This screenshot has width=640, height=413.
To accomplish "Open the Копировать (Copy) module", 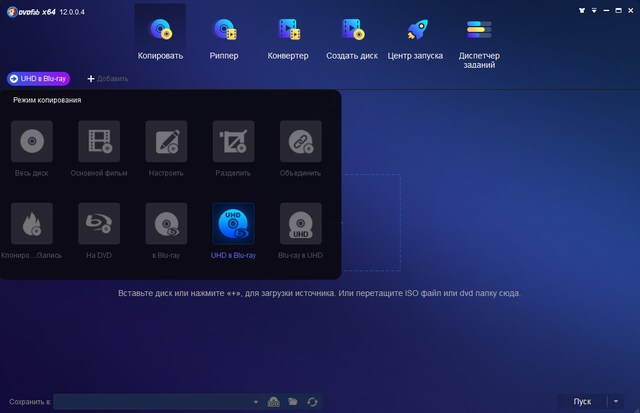I will (x=160, y=37).
